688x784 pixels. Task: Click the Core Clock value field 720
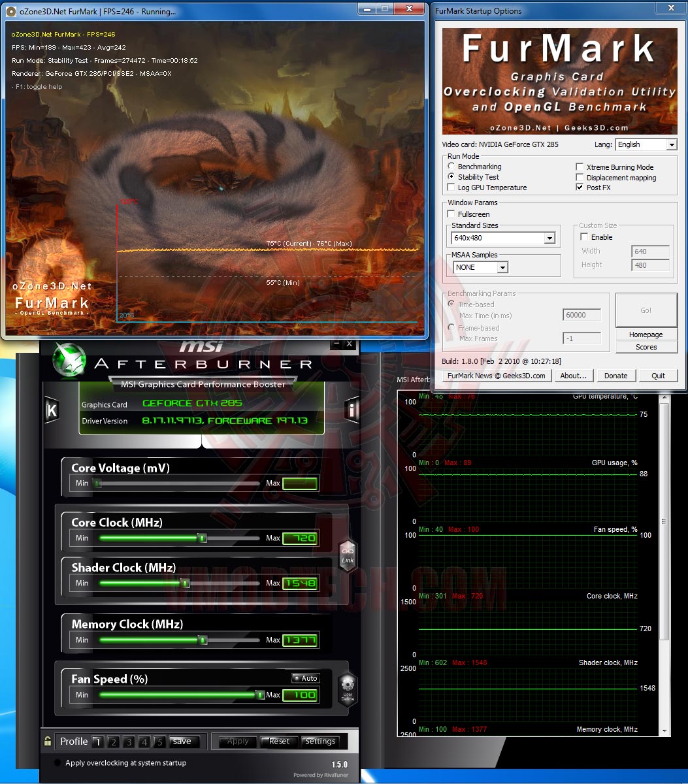(300, 539)
